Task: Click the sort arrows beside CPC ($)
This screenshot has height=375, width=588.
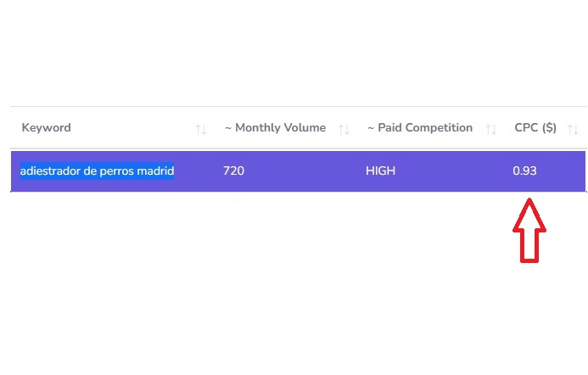Action: pos(573,129)
